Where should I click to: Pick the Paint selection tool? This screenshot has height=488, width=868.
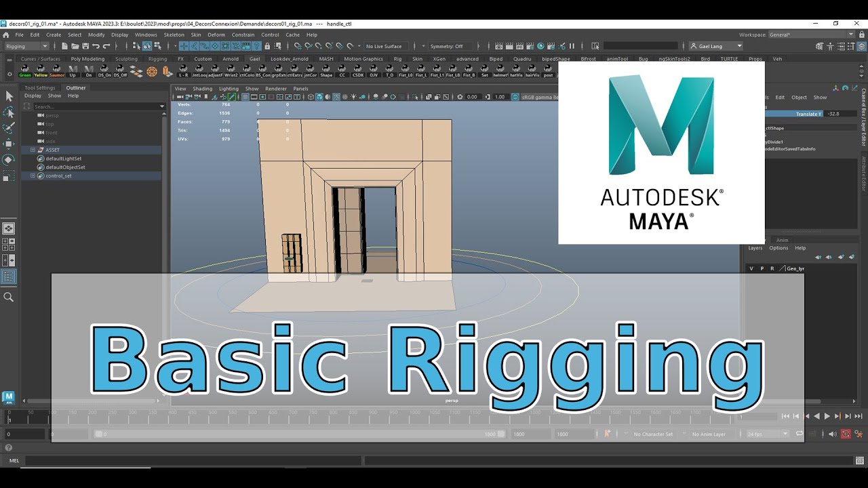click(x=9, y=128)
